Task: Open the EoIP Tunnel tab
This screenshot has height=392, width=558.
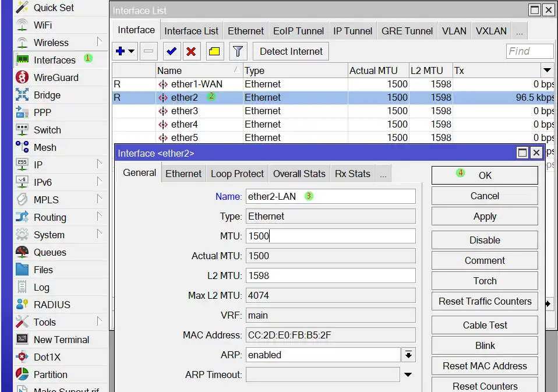Action: [x=298, y=31]
